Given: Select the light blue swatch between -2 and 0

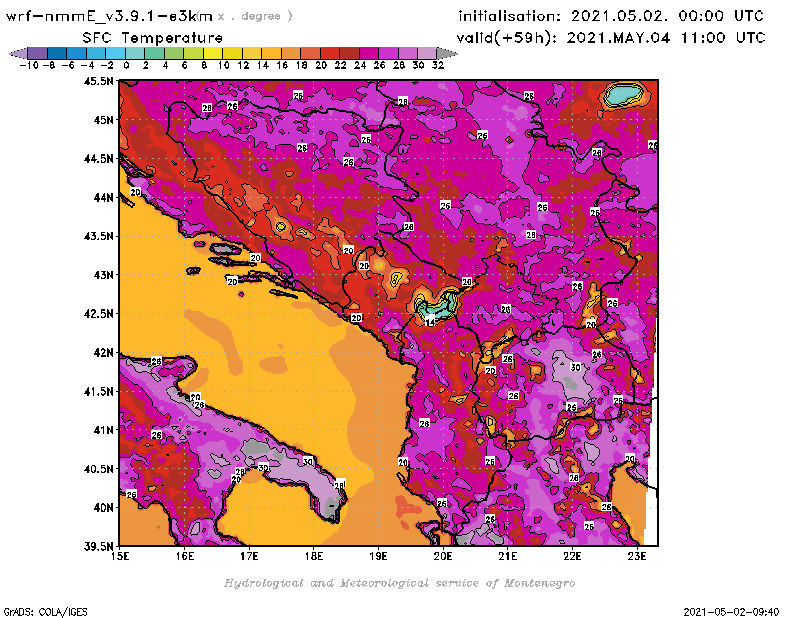Looking at the screenshot, I should [x=115, y=53].
